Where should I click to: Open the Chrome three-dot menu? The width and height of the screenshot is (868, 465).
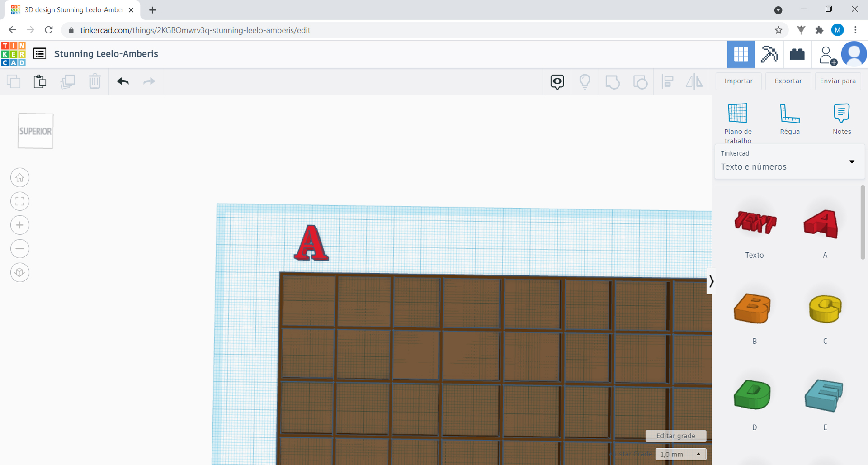click(x=855, y=30)
